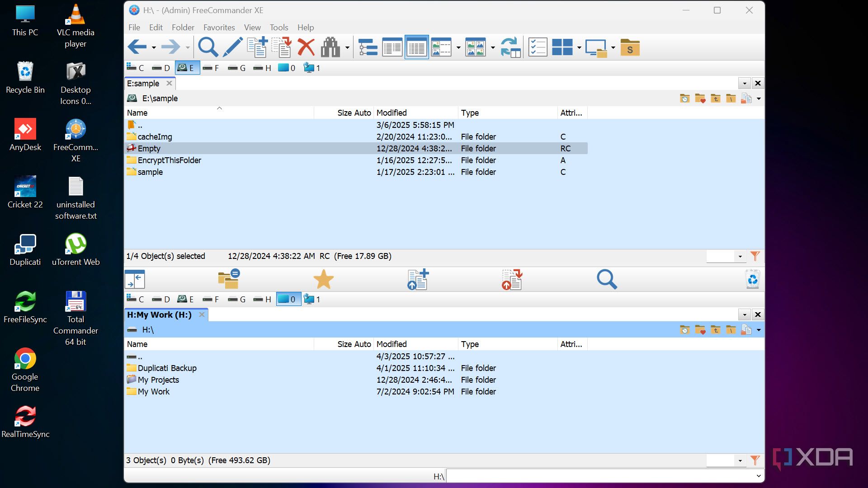Click the binoculars find icon

pos(330,47)
